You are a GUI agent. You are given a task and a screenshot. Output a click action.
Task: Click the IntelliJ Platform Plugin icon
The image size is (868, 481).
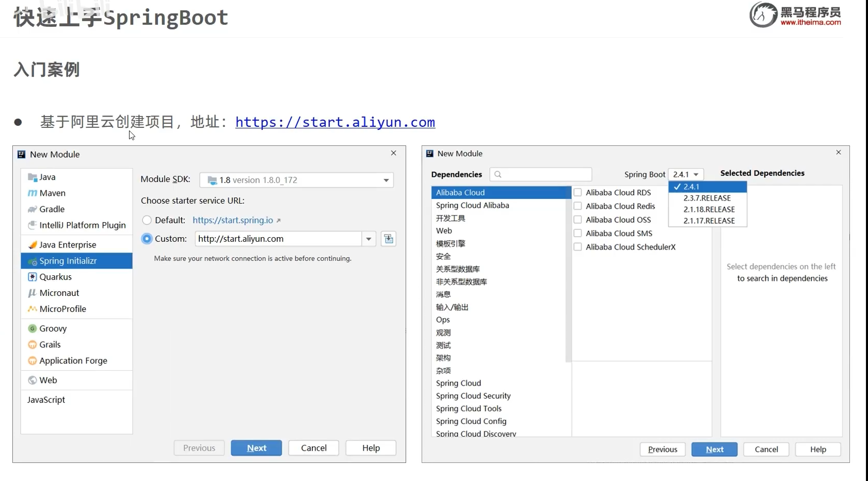coord(33,225)
